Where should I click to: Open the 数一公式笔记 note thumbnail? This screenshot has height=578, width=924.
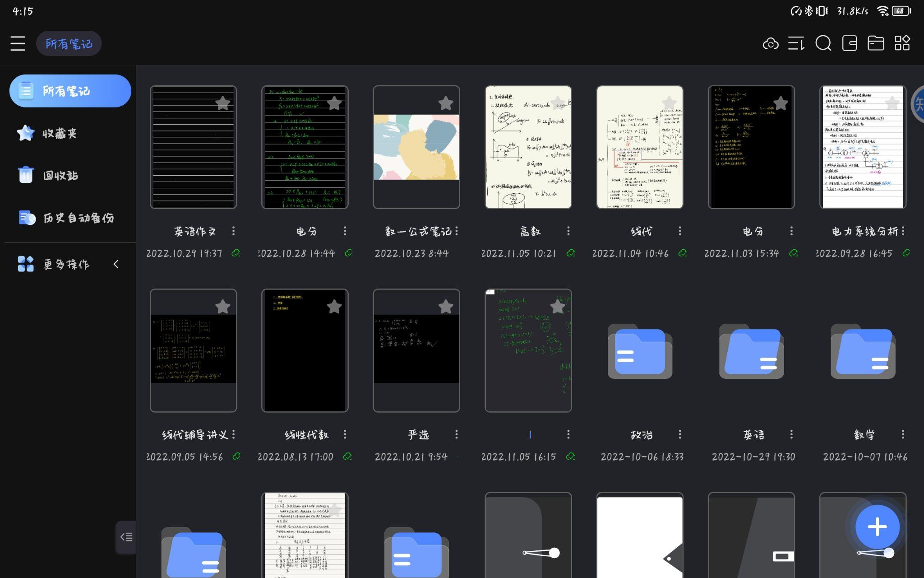point(416,147)
